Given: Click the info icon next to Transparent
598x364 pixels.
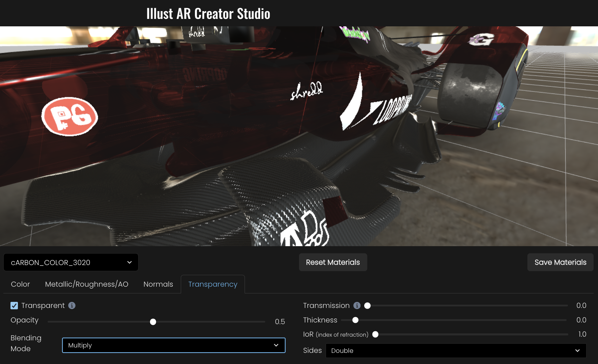Looking at the screenshot, I should click(72, 306).
